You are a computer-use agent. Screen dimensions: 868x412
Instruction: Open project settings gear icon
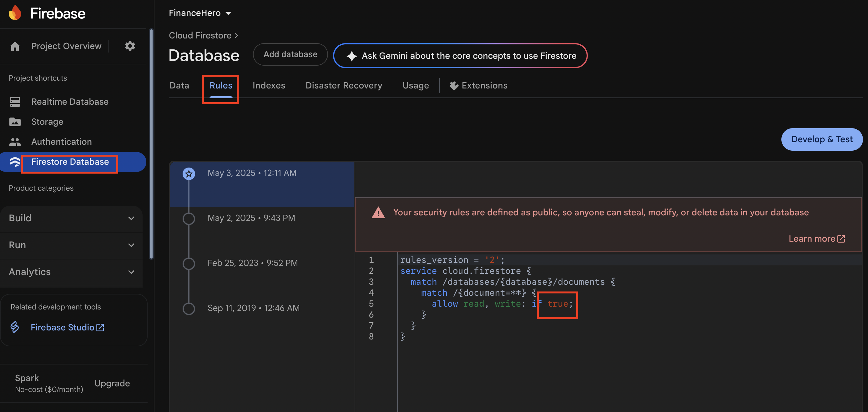130,46
